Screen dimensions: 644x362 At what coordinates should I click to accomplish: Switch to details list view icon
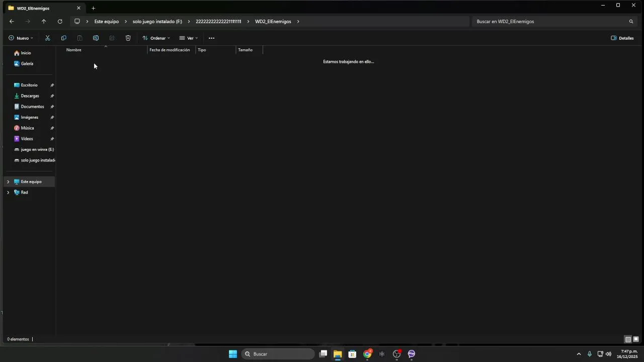[628, 339]
